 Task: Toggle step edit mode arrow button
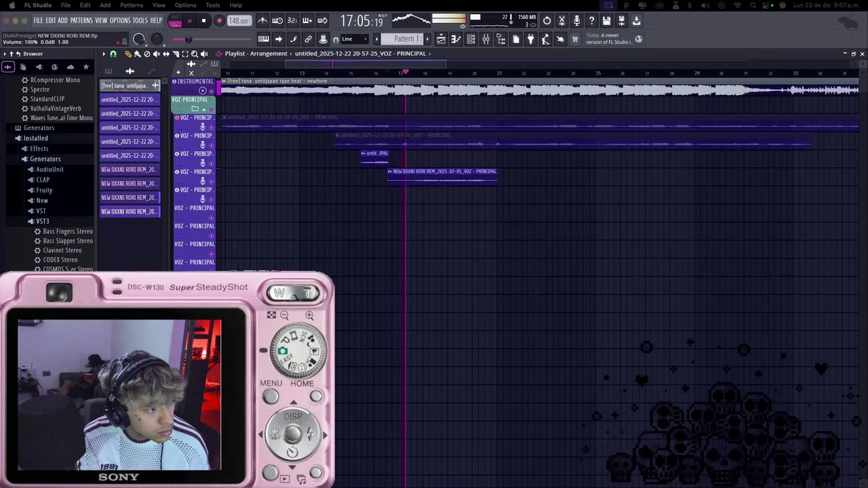[278, 39]
